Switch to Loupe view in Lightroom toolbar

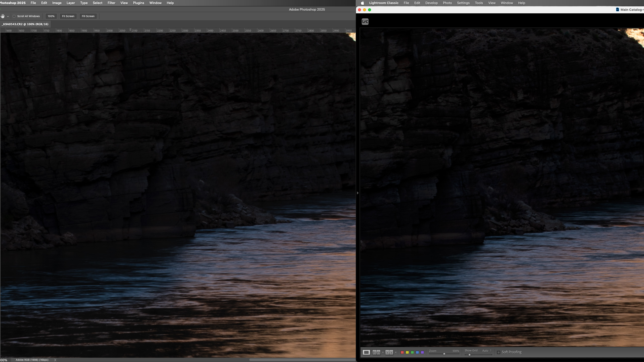pyautogui.click(x=366, y=352)
